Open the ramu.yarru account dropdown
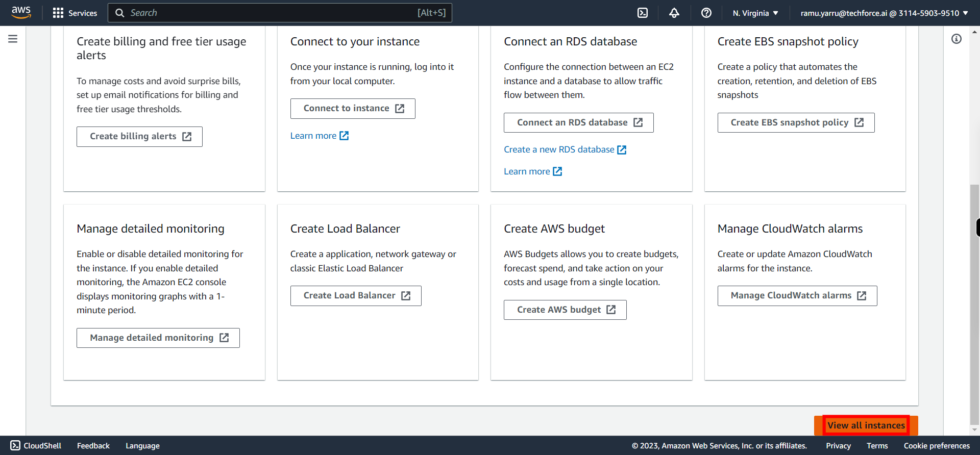The height and width of the screenshot is (455, 980). point(884,13)
